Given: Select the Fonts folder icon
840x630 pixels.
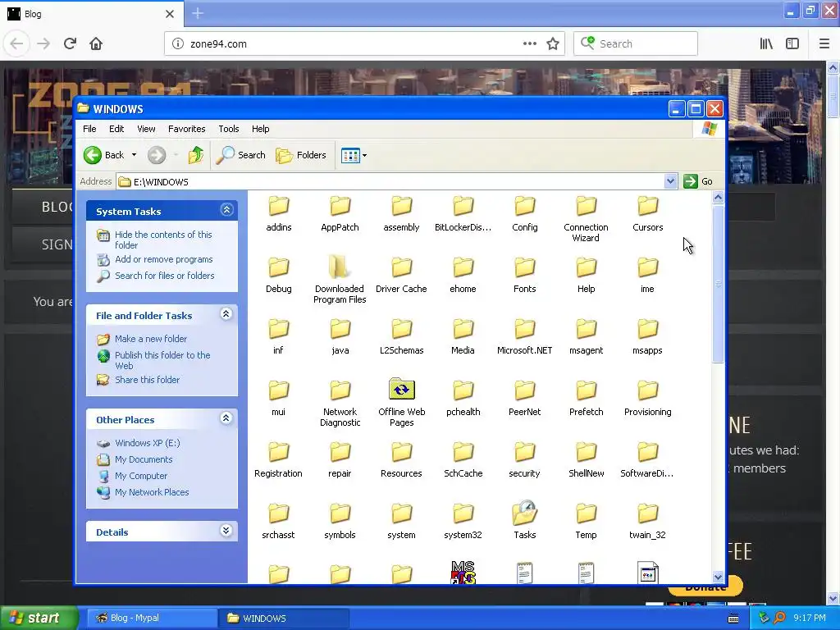Looking at the screenshot, I should (525, 267).
